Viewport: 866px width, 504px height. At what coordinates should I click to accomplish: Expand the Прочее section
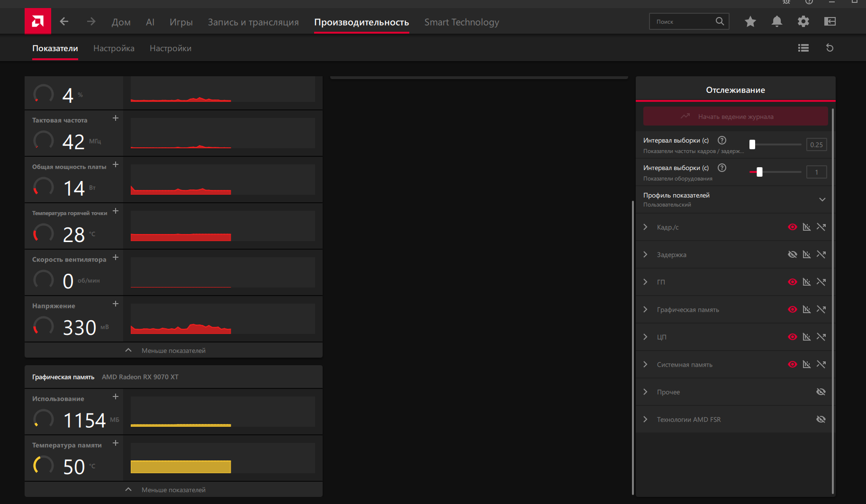[x=645, y=392]
